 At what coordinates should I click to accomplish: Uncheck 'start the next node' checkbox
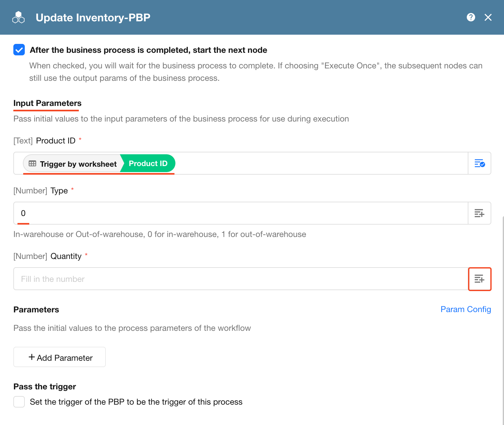click(x=19, y=50)
